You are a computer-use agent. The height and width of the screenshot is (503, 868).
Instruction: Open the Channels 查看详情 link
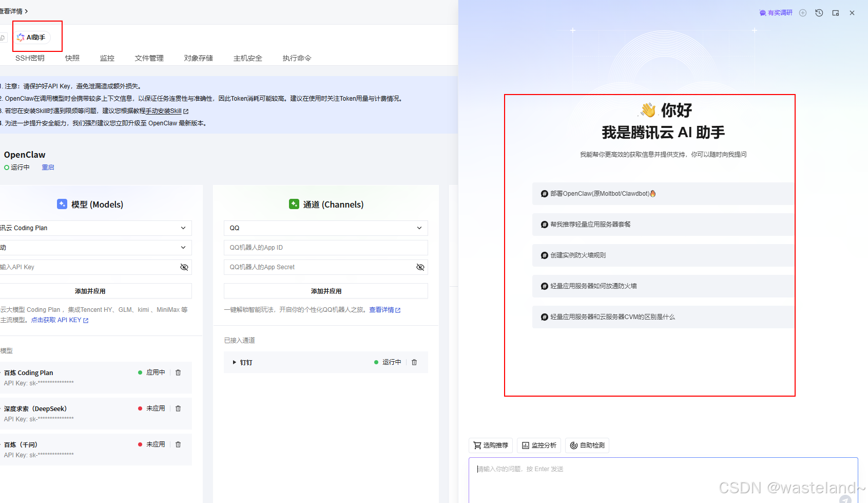pos(385,310)
